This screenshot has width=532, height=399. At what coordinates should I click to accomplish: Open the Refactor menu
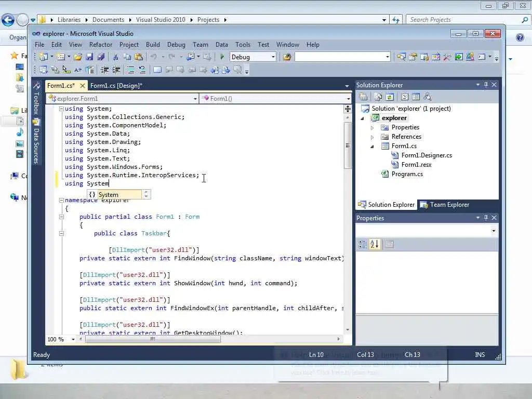100,45
